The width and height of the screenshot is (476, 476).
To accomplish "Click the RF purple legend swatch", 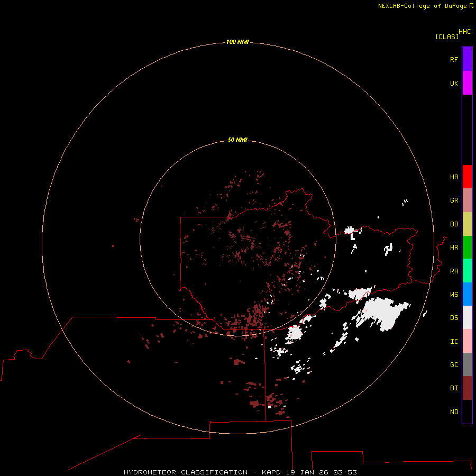I will click(x=467, y=59).
